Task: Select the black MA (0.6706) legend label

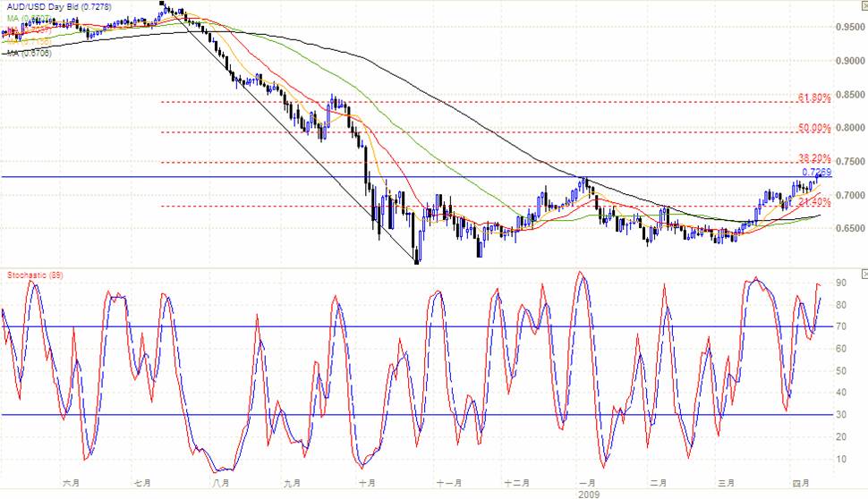Action: [29, 53]
